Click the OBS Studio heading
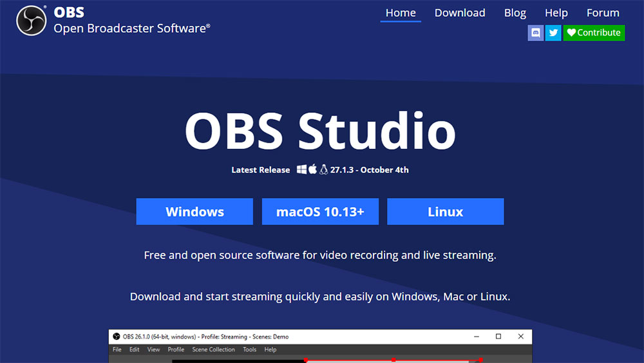The width and height of the screenshot is (644, 363). click(320, 131)
